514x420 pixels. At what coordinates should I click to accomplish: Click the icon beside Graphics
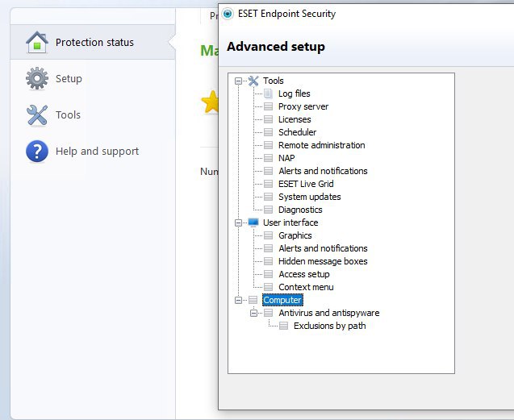point(268,235)
